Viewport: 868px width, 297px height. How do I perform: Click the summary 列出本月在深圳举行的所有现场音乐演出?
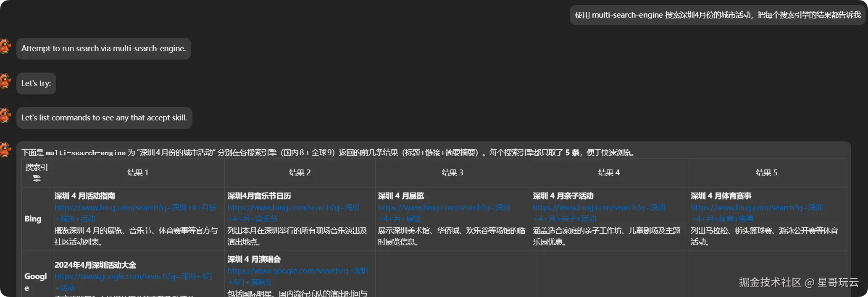click(297, 236)
